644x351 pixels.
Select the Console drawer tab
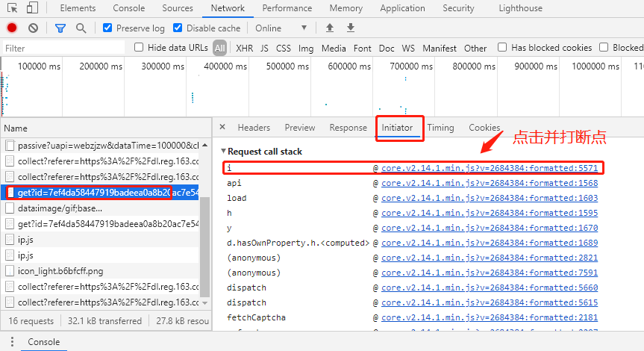pyautogui.click(x=43, y=342)
